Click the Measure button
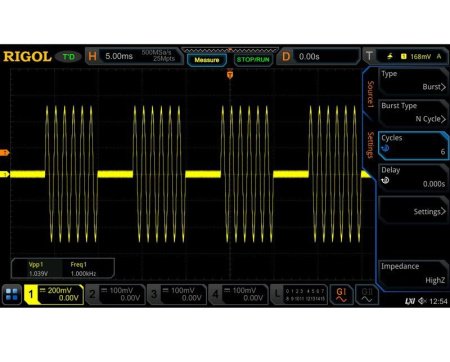Screen dimensions: 450x362 [207, 60]
